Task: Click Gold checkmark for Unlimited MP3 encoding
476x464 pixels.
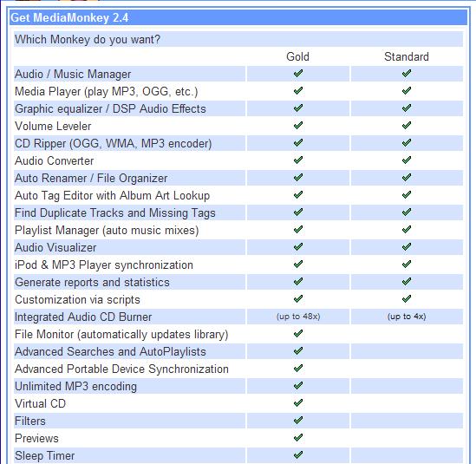Action: (x=298, y=386)
